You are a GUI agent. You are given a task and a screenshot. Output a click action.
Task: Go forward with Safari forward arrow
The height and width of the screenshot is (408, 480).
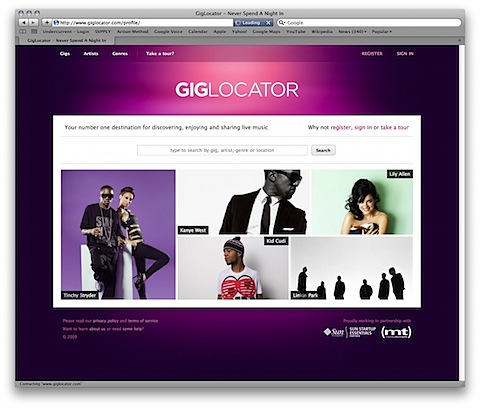click(33, 23)
